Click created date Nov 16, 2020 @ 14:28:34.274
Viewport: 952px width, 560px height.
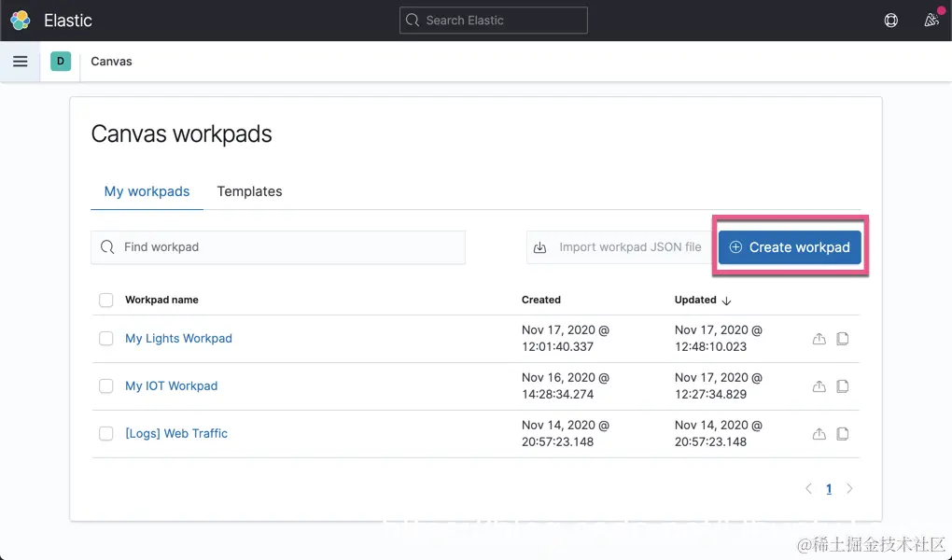(x=566, y=385)
